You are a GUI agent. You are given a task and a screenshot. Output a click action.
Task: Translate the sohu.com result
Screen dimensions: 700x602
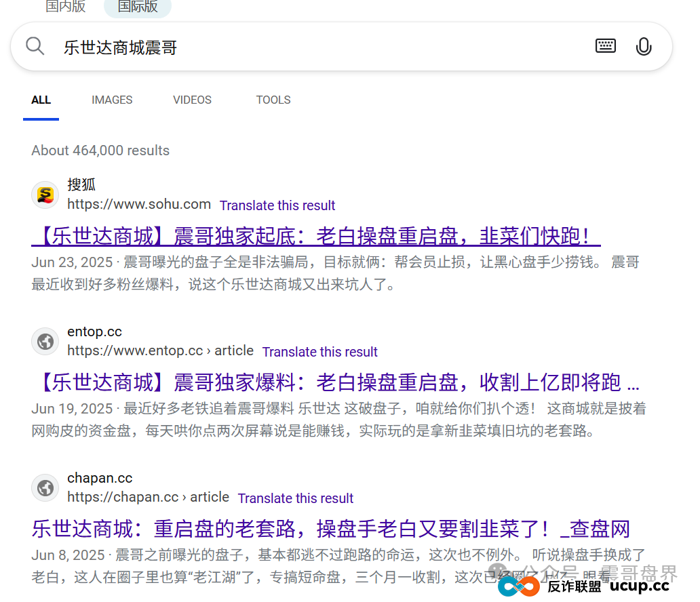coord(277,205)
